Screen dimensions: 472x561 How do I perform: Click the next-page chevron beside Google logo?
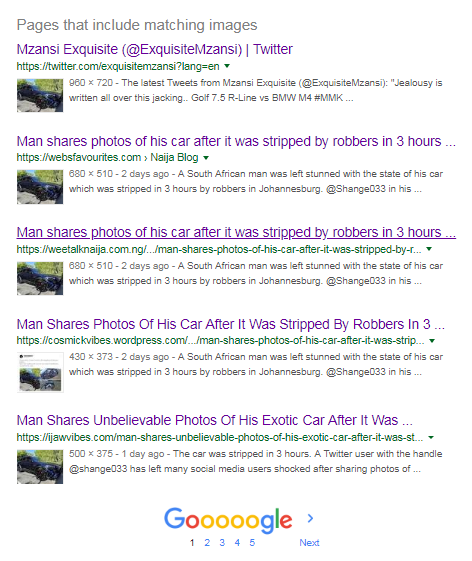coord(310,518)
